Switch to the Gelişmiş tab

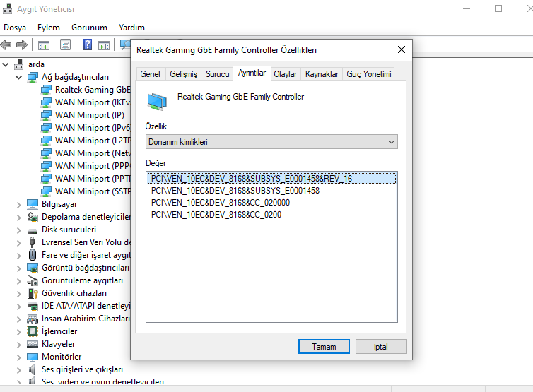point(183,74)
